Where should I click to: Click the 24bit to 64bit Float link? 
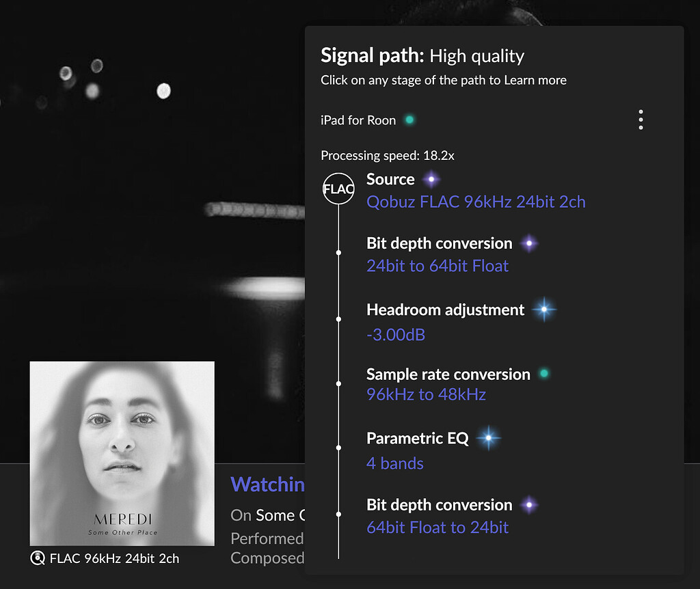pos(437,266)
